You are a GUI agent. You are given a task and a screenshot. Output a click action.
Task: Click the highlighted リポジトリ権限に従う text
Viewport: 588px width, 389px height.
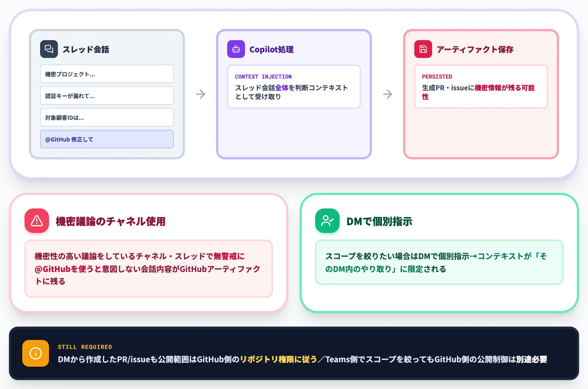278,359
